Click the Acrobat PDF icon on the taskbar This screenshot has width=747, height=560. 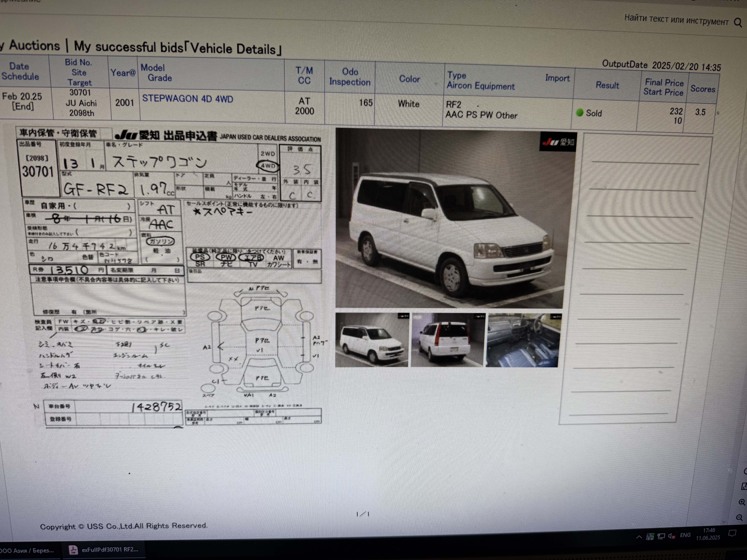73,550
